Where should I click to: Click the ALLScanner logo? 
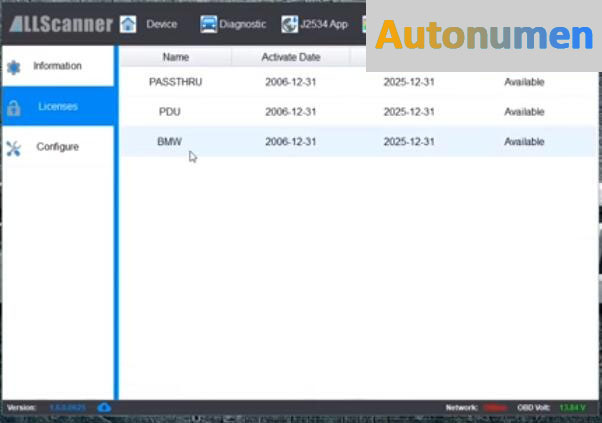tap(61, 24)
